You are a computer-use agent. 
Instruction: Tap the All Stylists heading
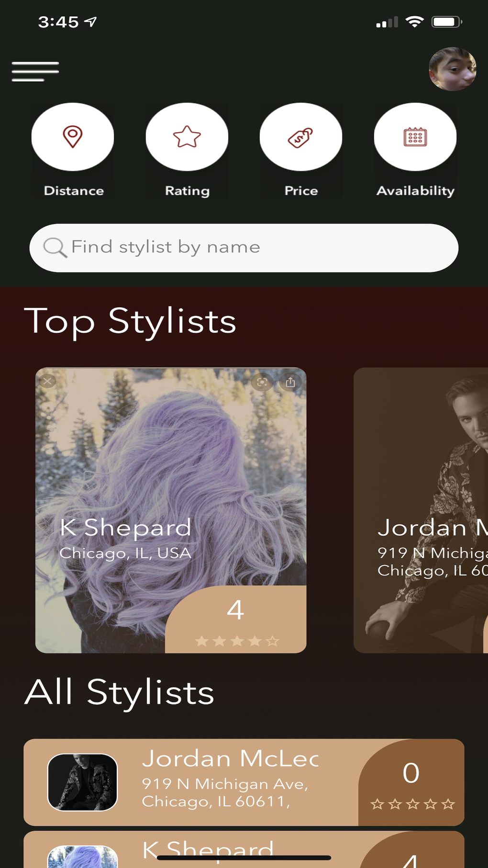tap(120, 692)
